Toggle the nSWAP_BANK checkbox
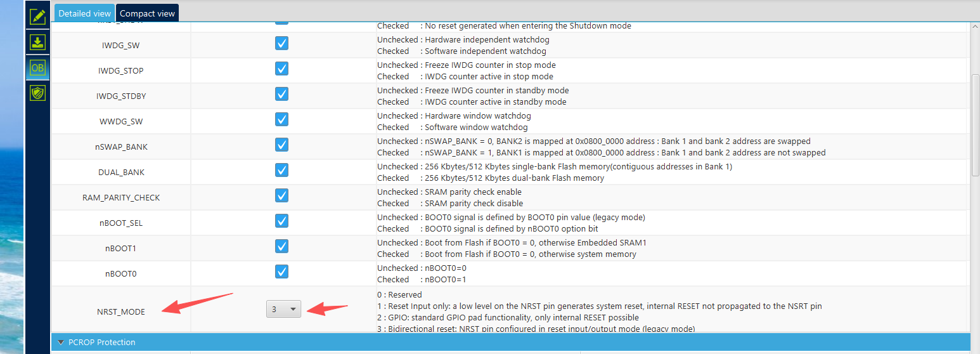The image size is (980, 354). [x=282, y=145]
